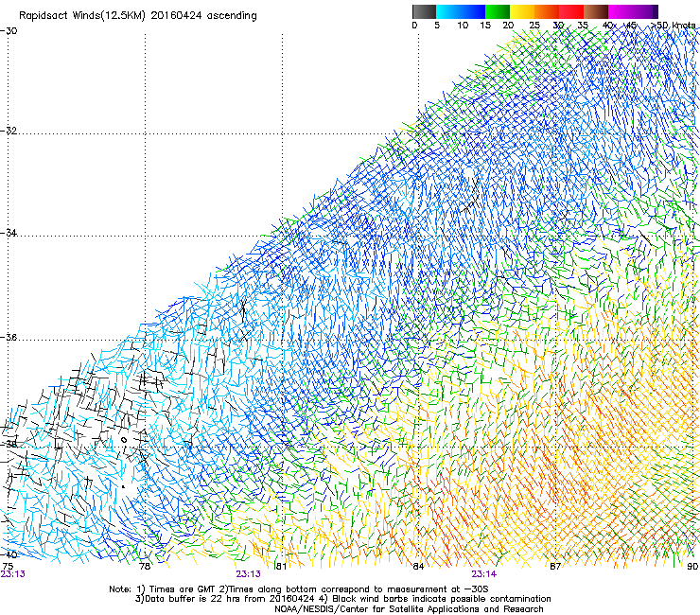Click the '75' longitude axis label
This screenshot has width=700, height=615.
pyautogui.click(x=8, y=566)
